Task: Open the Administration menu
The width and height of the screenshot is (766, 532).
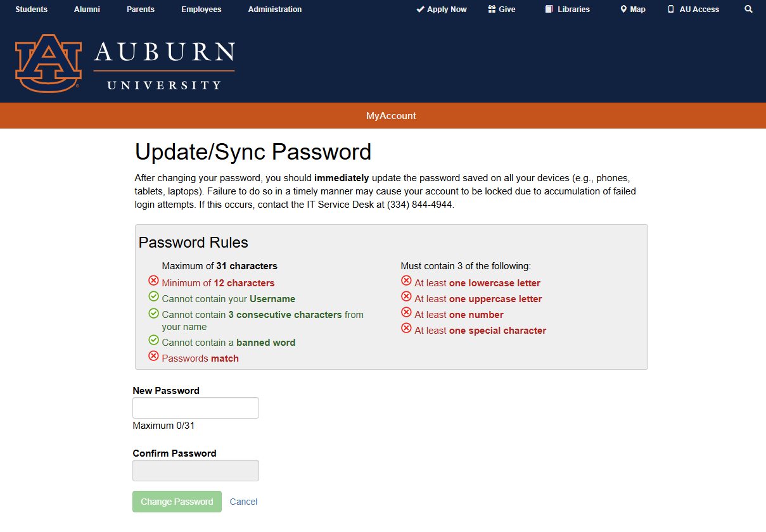Action: pos(274,9)
